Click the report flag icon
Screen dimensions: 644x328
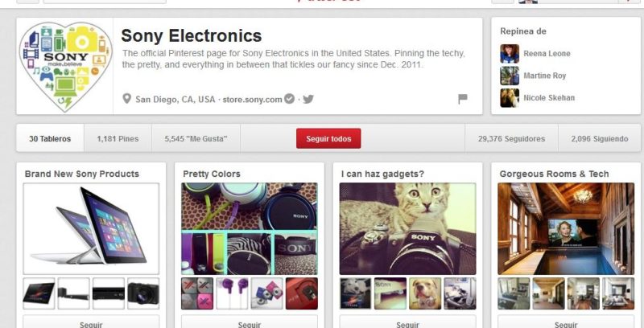pyautogui.click(x=463, y=99)
